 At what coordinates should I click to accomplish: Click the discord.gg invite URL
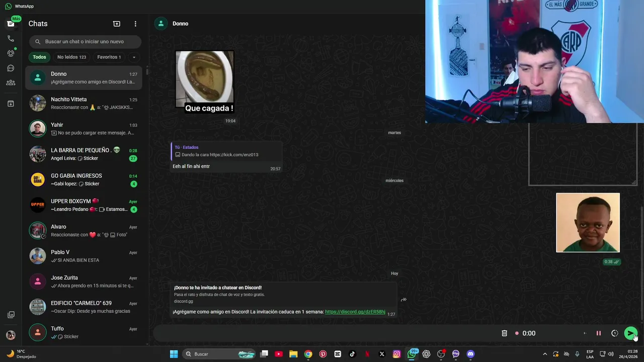355,312
